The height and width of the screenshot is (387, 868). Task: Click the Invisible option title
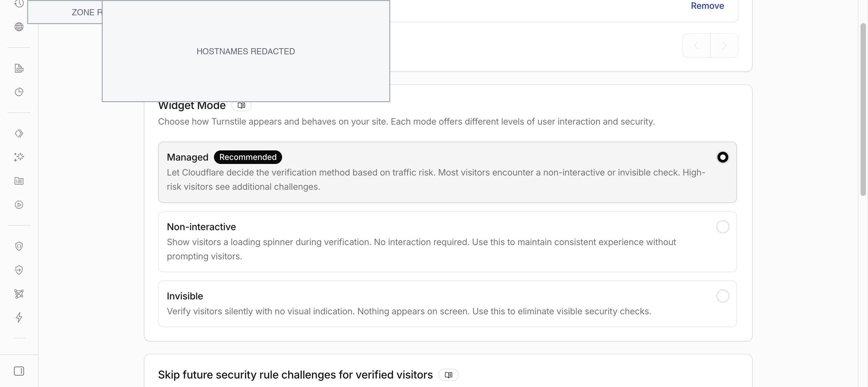pyautogui.click(x=185, y=296)
